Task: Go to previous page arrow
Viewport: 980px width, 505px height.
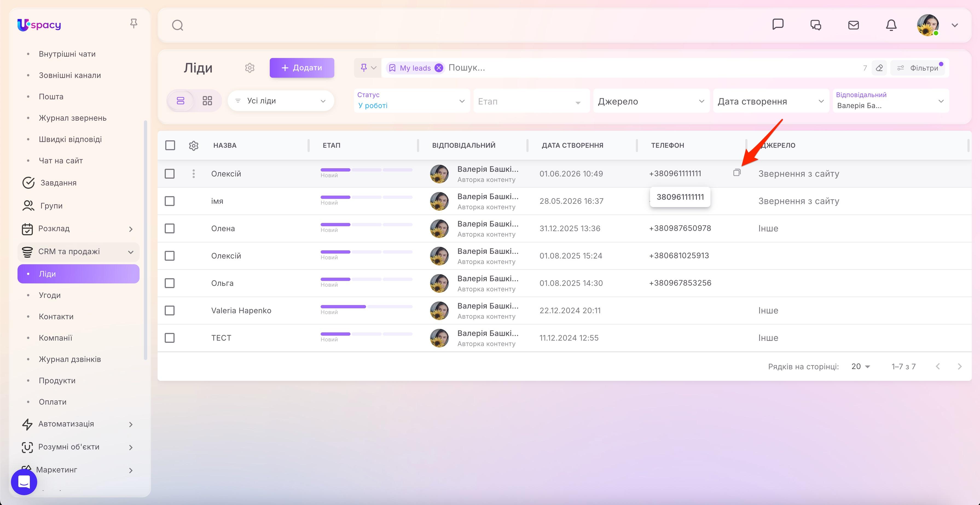Action: coord(938,367)
